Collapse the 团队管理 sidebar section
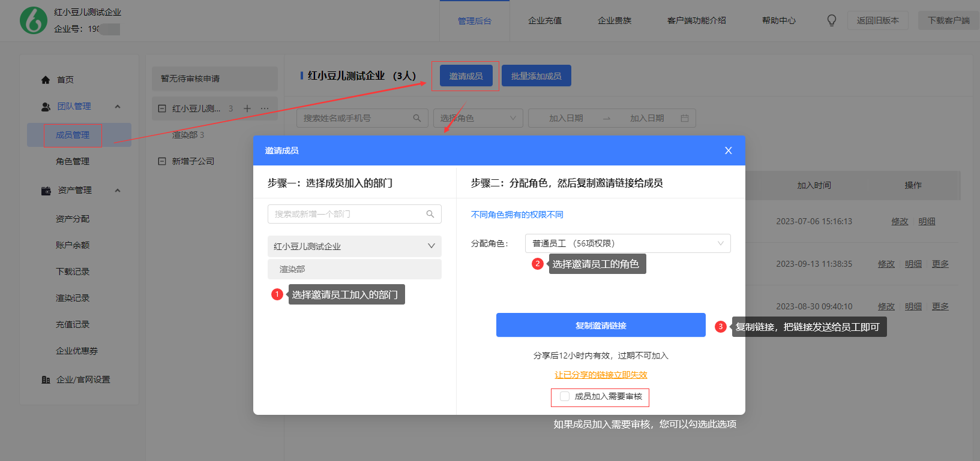The height and width of the screenshot is (461, 980). click(x=118, y=107)
